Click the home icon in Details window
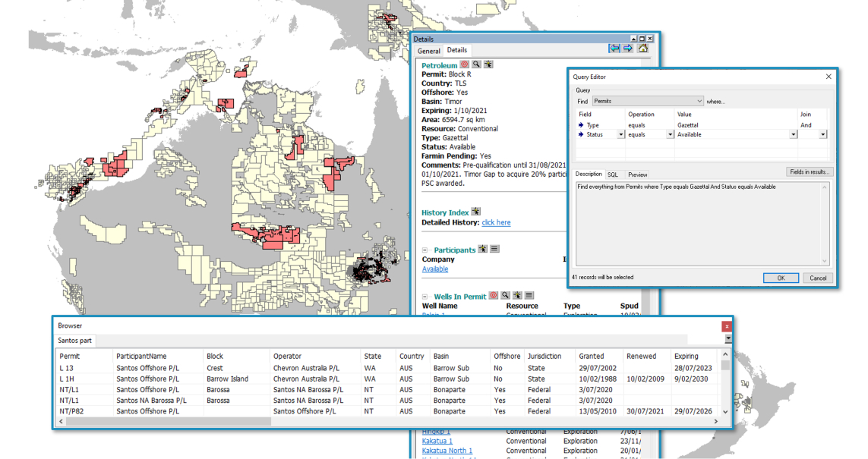Image resolution: width=868 pixels, height=459 pixels. coord(642,49)
